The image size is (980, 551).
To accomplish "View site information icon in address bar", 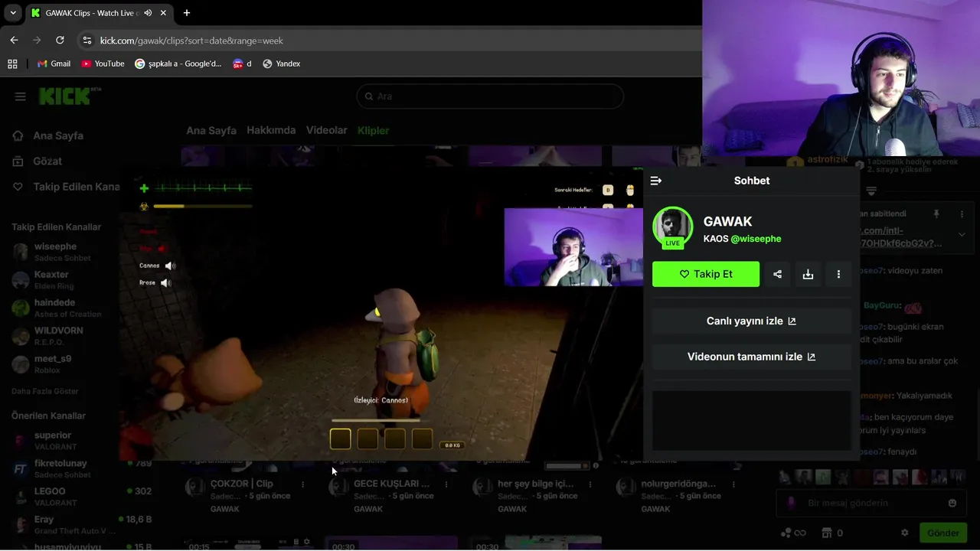I will [87, 41].
